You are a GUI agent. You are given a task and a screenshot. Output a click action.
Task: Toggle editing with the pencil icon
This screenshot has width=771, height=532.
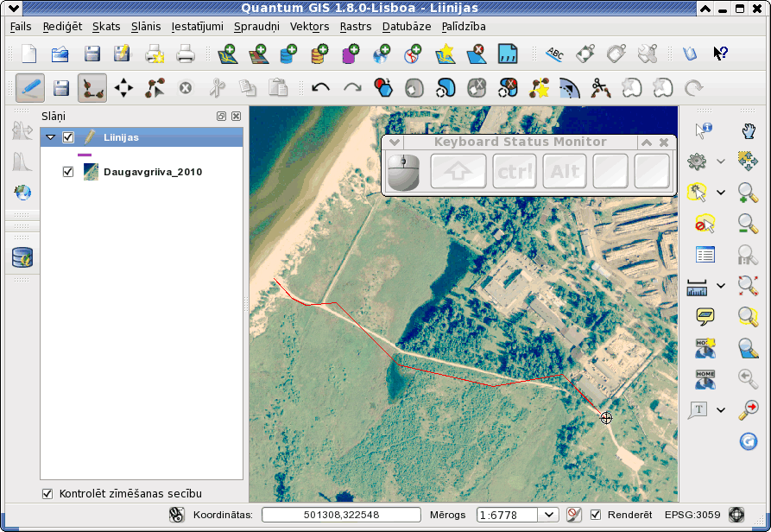[x=30, y=88]
